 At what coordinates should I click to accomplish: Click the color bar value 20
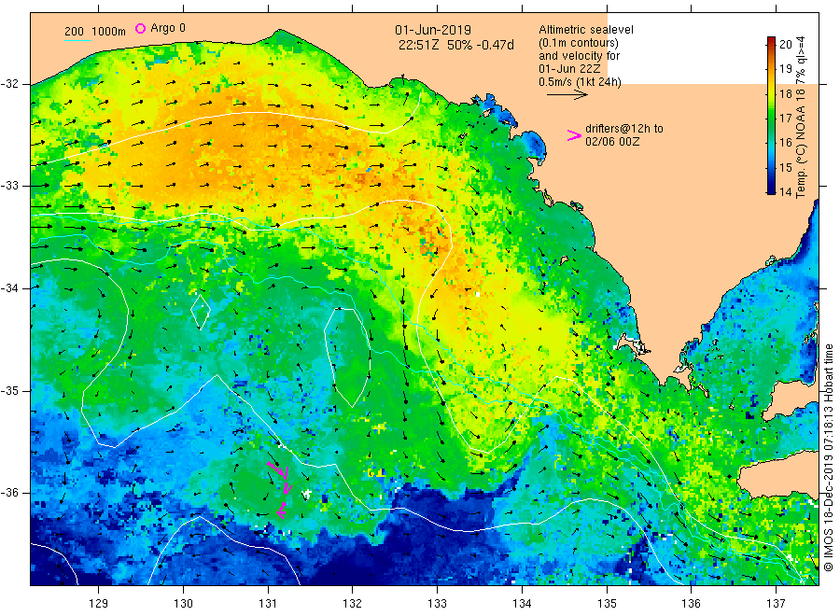786,44
